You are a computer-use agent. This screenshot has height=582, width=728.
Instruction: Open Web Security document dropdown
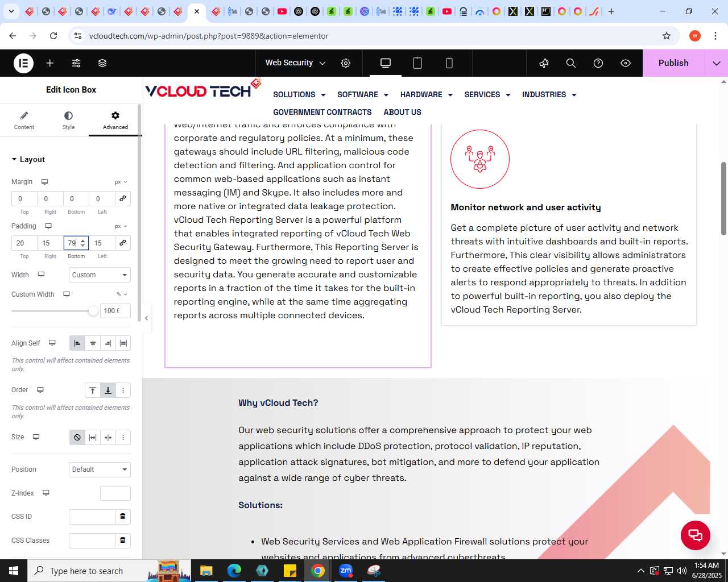(296, 63)
